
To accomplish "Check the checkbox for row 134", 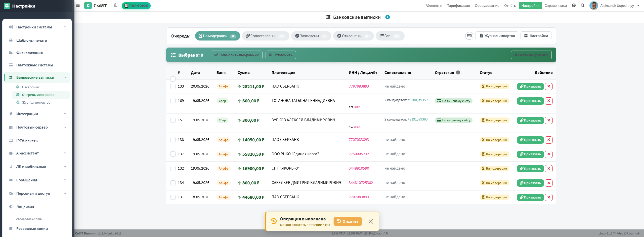I will [173, 183].
